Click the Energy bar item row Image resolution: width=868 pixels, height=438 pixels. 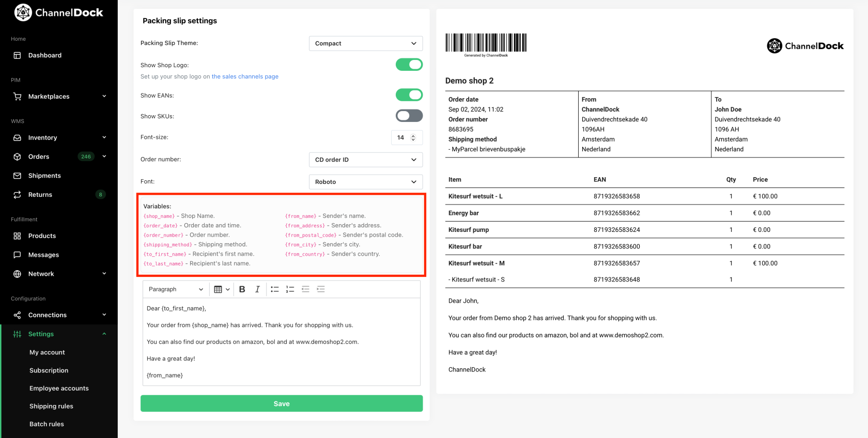coord(645,213)
